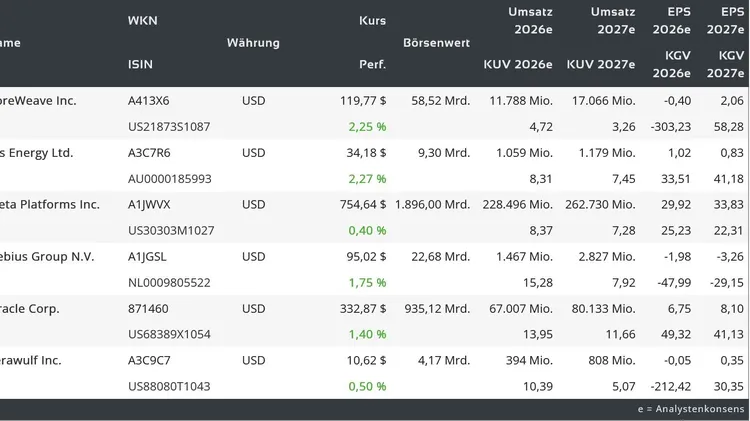Image resolution: width=750 pixels, height=421 pixels.
Task: Click the KUV 2027e column header
Action: click(x=600, y=65)
